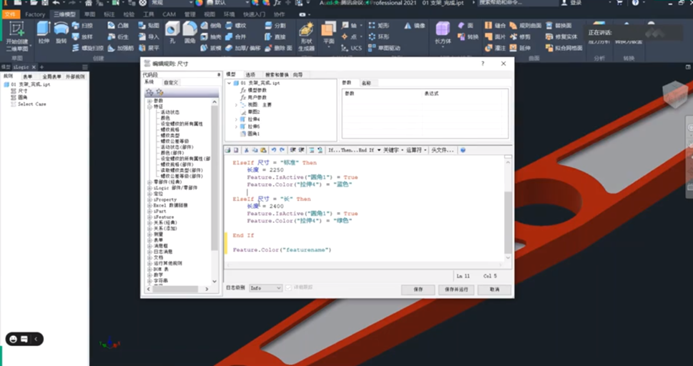The height and width of the screenshot is (366, 693).
Task: Open the Shape Generator (形状生成器)
Action: [x=306, y=37]
